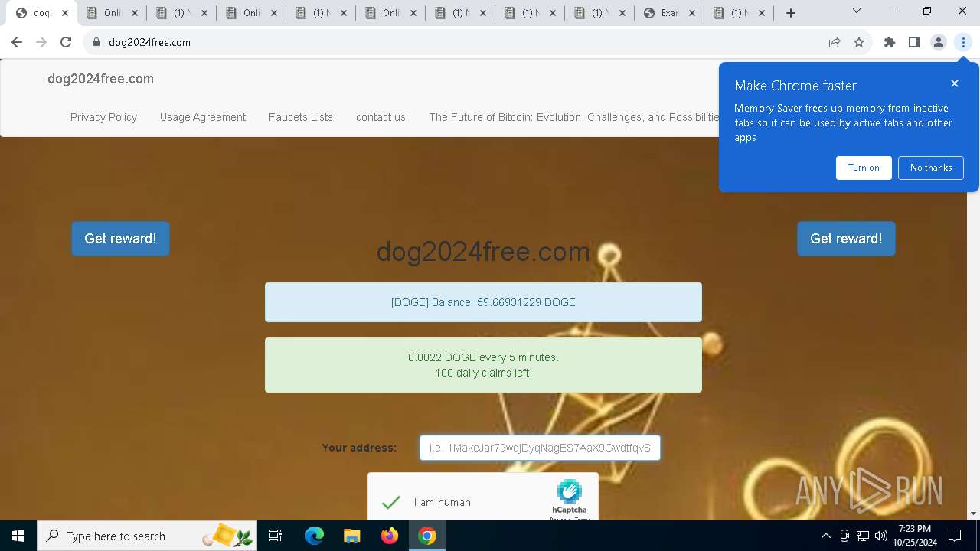Open the clock showing 7:23 PM

(915, 536)
